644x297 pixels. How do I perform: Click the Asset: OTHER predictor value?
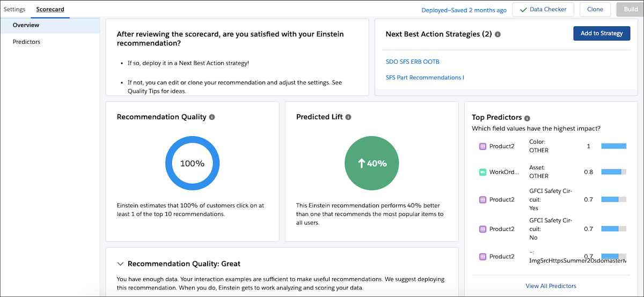(539, 172)
